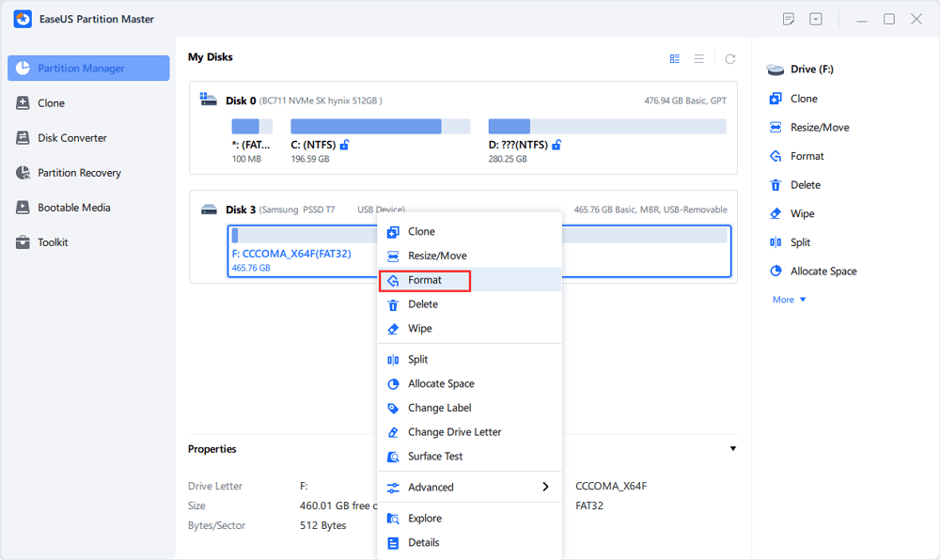The height and width of the screenshot is (560, 940).
Task: Expand the Advanced submenu arrow
Action: 545,487
